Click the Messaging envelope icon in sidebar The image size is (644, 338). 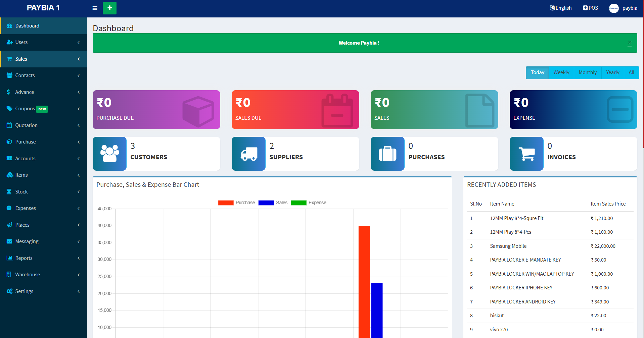pos(9,241)
